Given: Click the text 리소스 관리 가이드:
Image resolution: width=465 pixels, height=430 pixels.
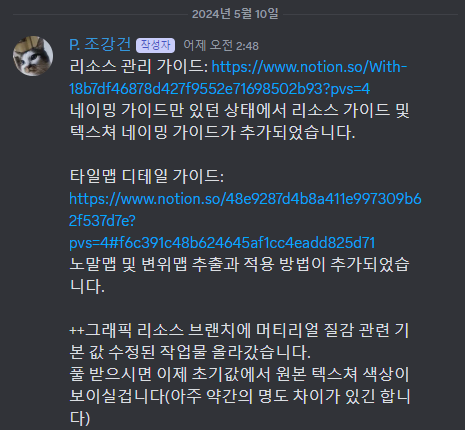Looking at the screenshot, I should coord(139,67).
